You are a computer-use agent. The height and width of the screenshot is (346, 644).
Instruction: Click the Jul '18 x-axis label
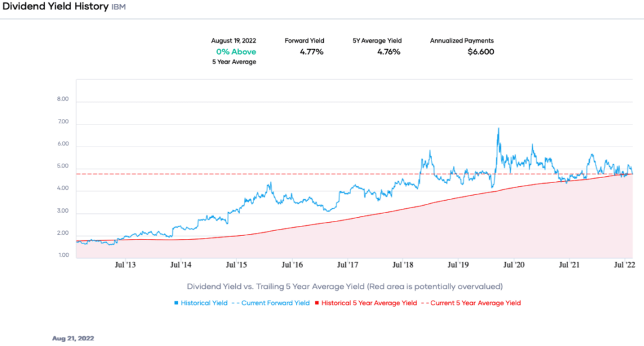403,265
